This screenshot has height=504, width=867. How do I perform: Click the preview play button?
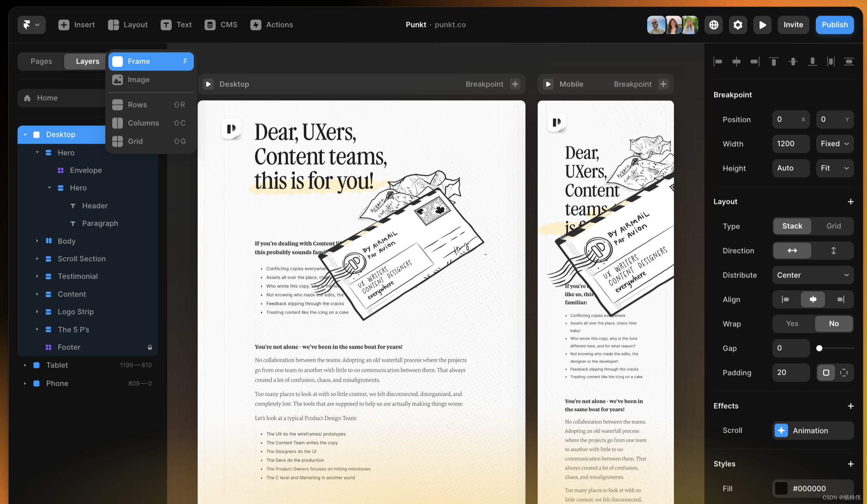pos(762,25)
